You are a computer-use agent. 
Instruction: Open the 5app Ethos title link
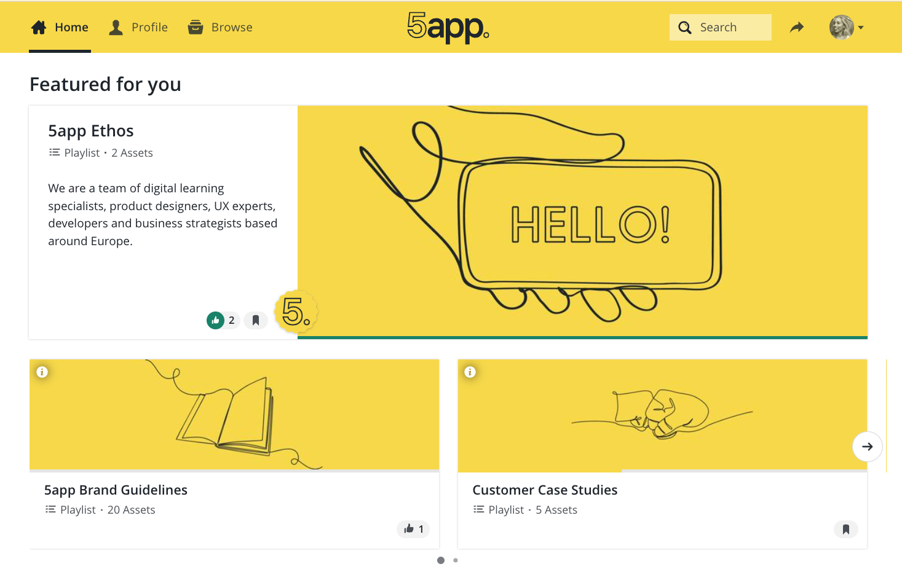[x=91, y=131]
